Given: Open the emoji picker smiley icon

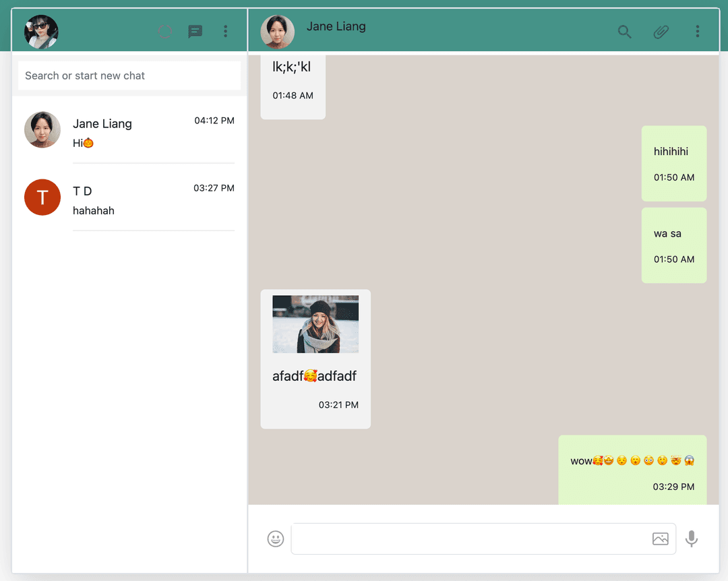Looking at the screenshot, I should click(x=276, y=539).
